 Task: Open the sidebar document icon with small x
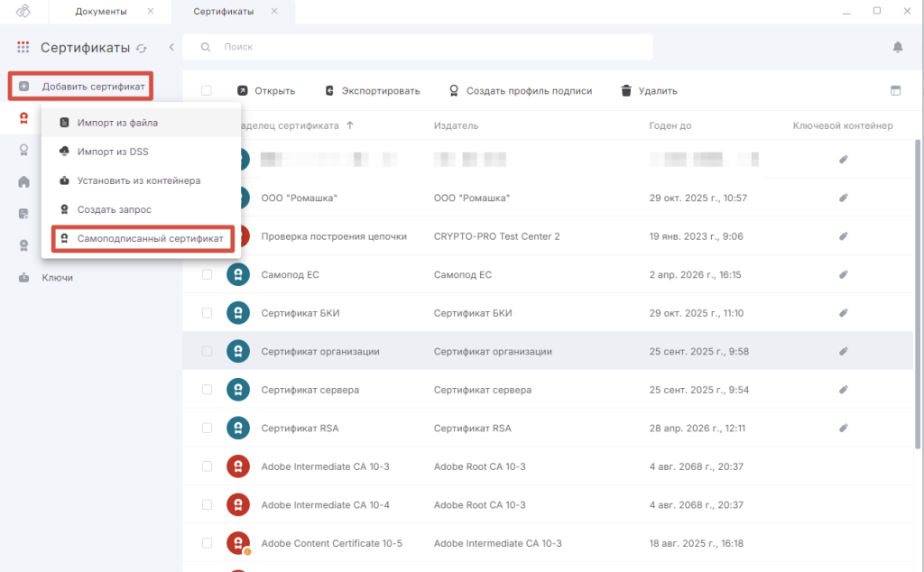[x=23, y=213]
